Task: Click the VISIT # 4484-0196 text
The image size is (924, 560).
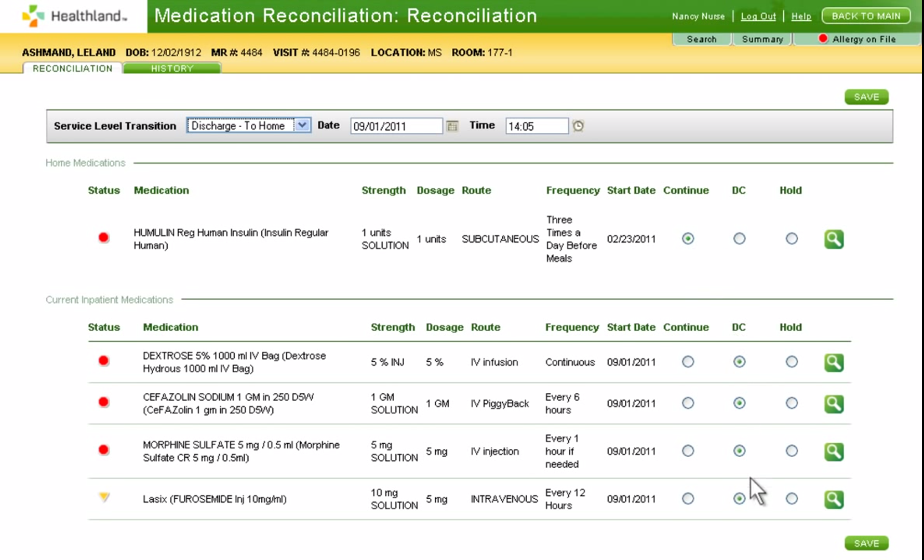Action: tap(316, 52)
